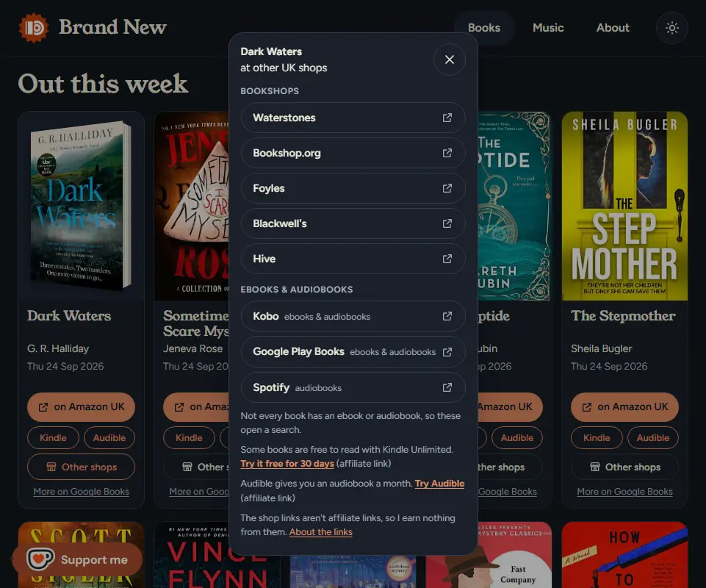Open the About the links link
706x588 pixels.
320,532
